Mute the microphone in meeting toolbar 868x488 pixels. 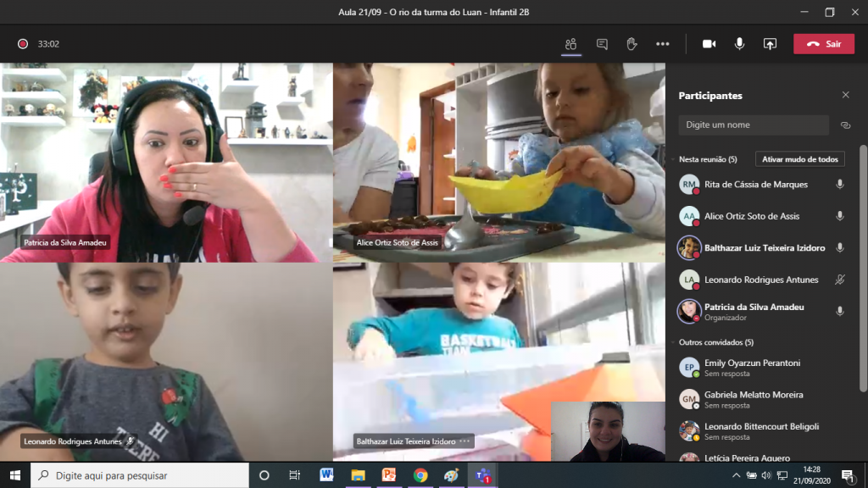coord(739,44)
